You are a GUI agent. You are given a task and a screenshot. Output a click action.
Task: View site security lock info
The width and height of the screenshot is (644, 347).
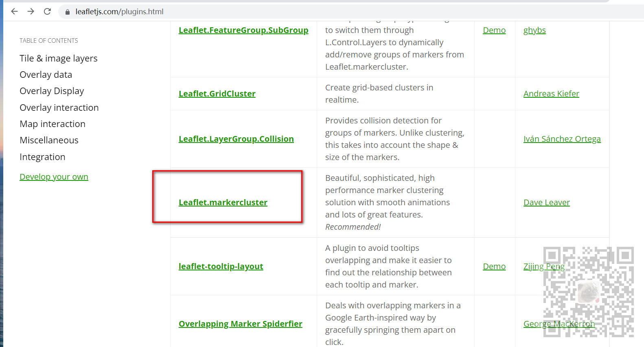click(x=68, y=12)
